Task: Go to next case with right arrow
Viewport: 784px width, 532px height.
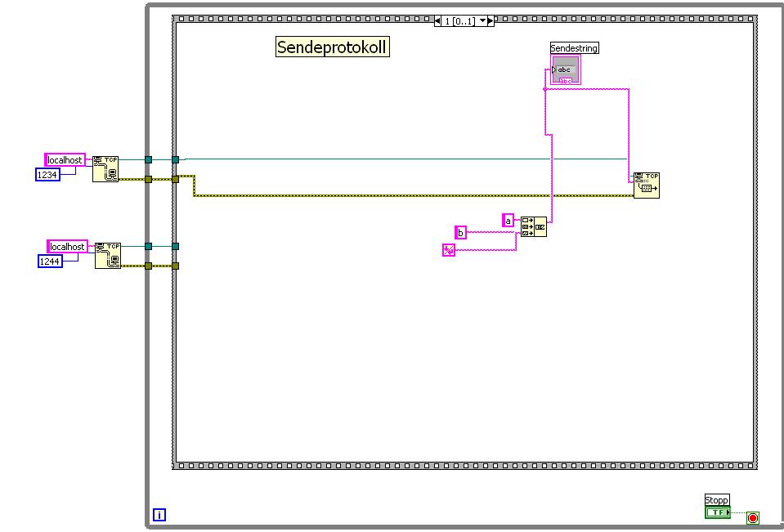Action: click(x=491, y=21)
